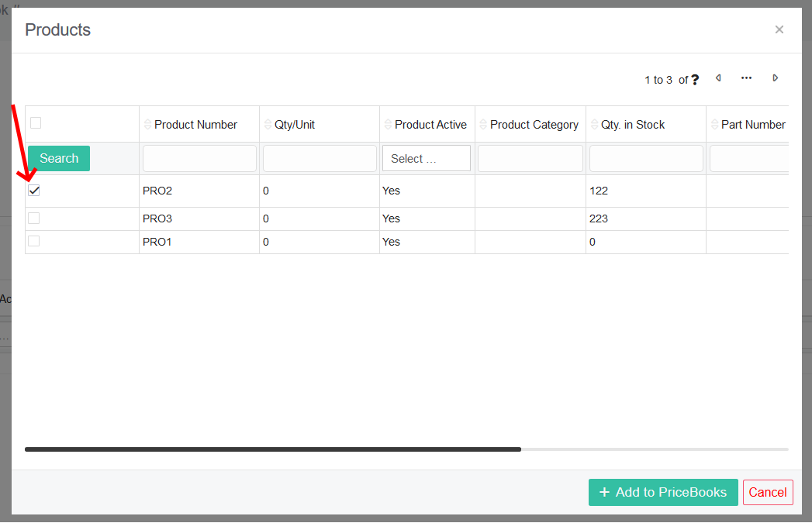Check the PRO1 row checkbox
Image resolution: width=812 pixels, height=523 pixels.
click(33, 241)
